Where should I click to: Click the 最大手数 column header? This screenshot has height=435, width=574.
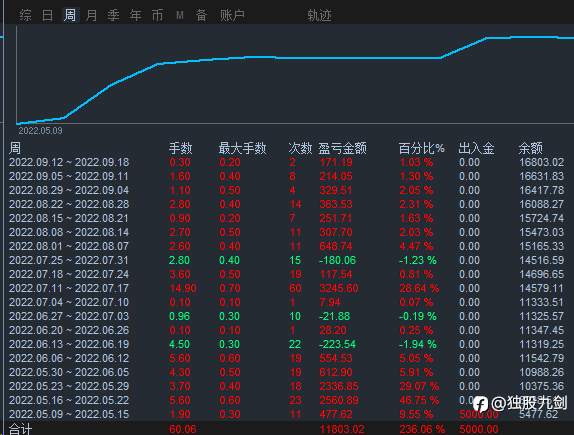(x=242, y=148)
